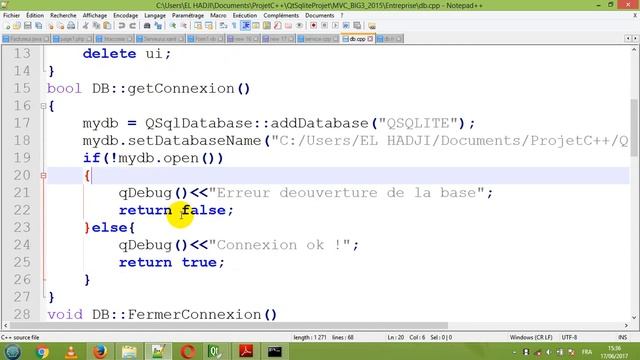This screenshot has width=640, height=360.
Task: Click vertical scrollbar down arrow
Action: coord(634,317)
